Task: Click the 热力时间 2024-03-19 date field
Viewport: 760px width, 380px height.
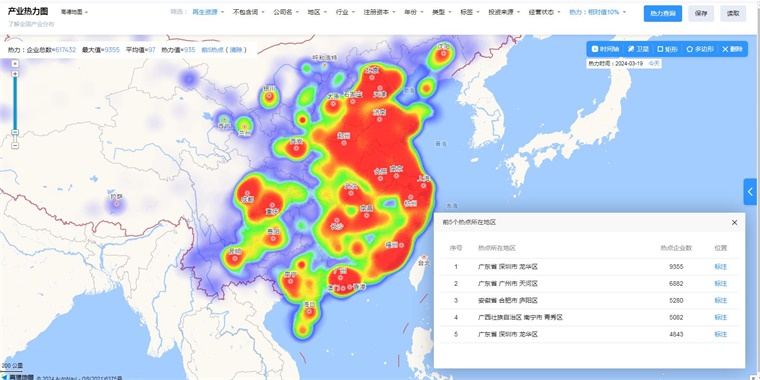Action: (616, 63)
